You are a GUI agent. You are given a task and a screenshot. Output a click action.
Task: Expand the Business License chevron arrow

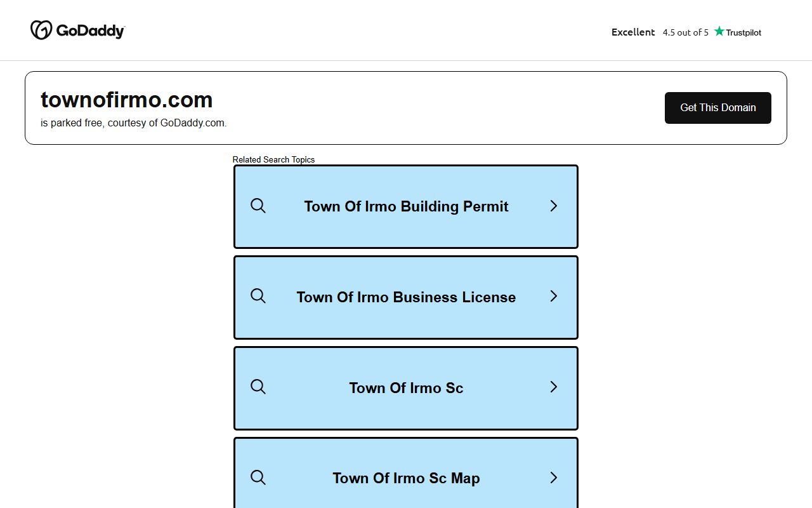[553, 296]
